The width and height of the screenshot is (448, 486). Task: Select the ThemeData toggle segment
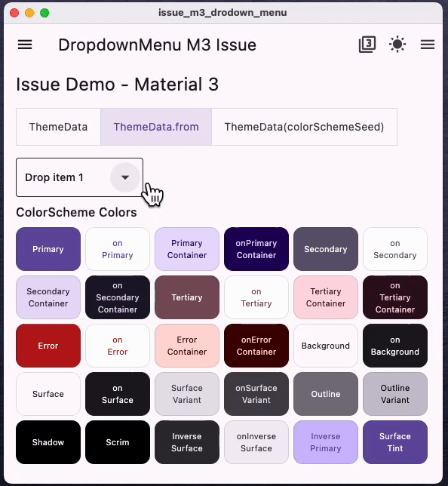click(58, 127)
